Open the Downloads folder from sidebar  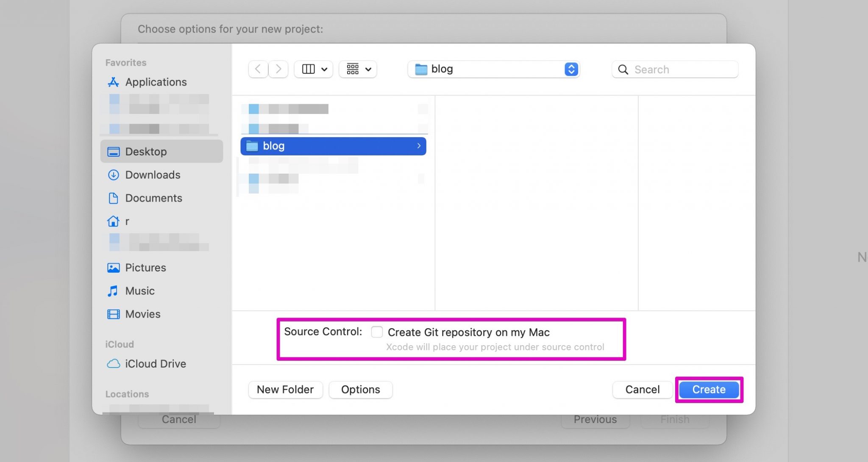pos(152,174)
